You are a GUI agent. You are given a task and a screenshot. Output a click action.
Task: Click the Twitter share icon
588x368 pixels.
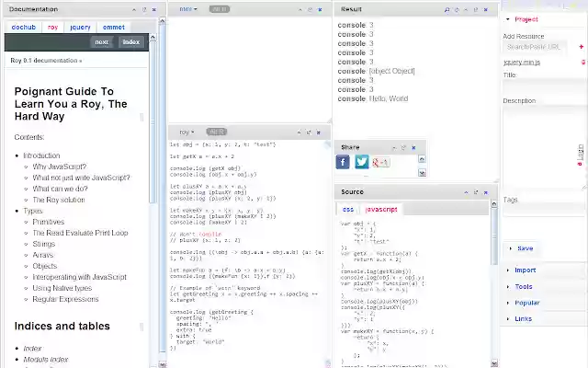coord(361,162)
